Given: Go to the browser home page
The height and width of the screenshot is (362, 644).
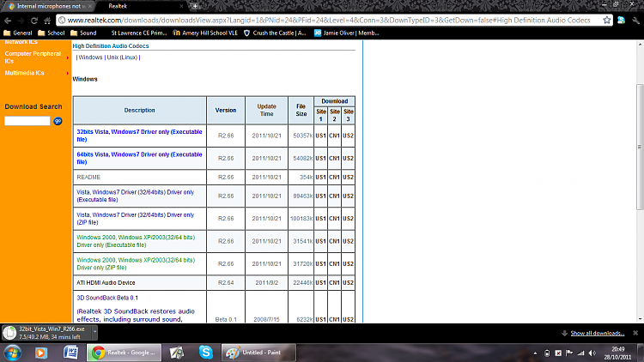Looking at the screenshot, I should (x=47, y=21).
